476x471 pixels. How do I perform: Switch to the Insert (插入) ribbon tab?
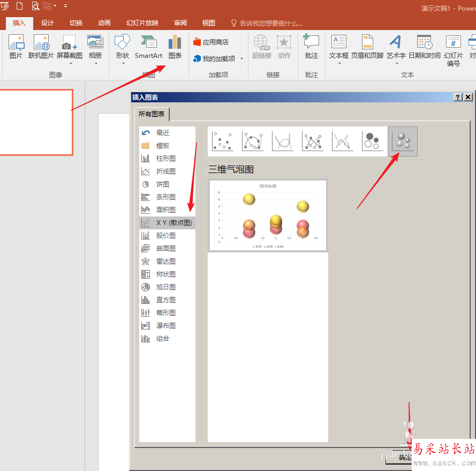pyautogui.click(x=19, y=23)
